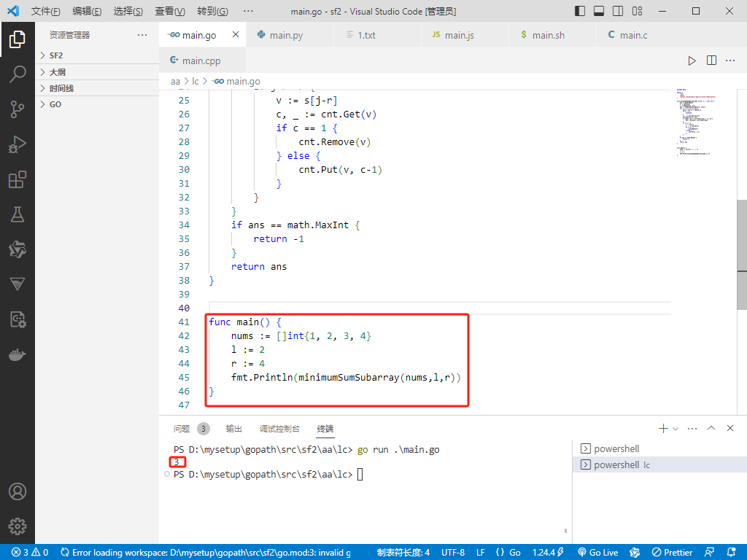Click Go version 1.24.4 status item
The height and width of the screenshot is (560, 747).
pos(548,553)
